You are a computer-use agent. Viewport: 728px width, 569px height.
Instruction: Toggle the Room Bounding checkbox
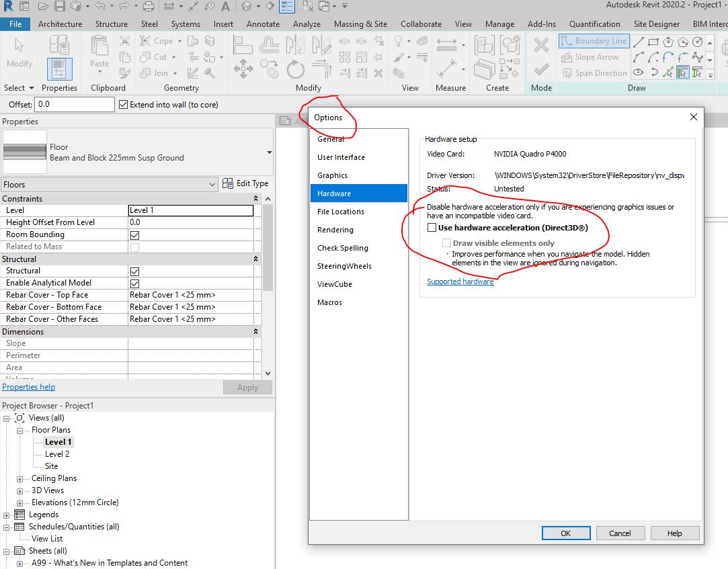tap(135, 235)
